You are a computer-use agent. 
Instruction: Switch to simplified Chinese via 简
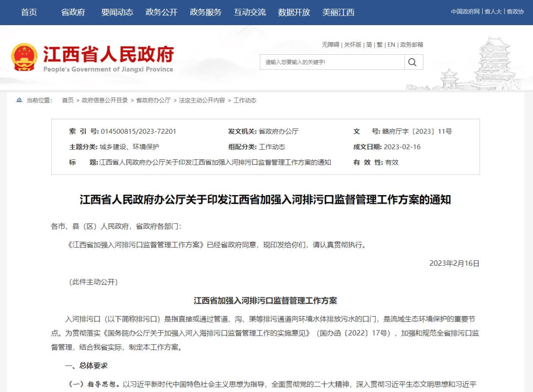pyautogui.click(x=369, y=45)
